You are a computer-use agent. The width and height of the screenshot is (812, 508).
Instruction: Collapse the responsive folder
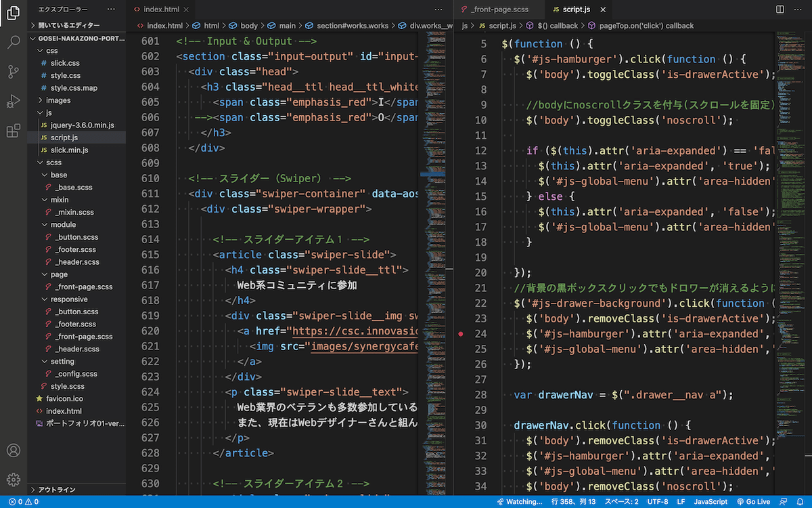tap(76, 299)
